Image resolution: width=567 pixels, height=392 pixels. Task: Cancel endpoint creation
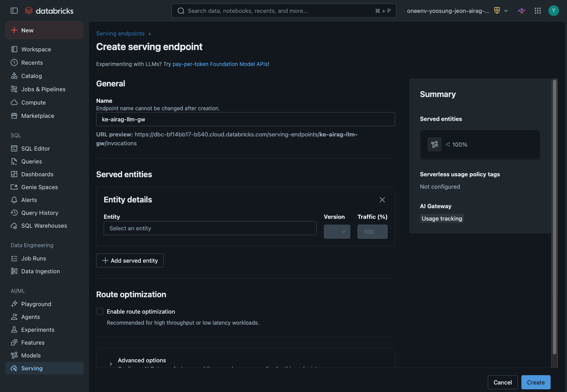(x=503, y=382)
